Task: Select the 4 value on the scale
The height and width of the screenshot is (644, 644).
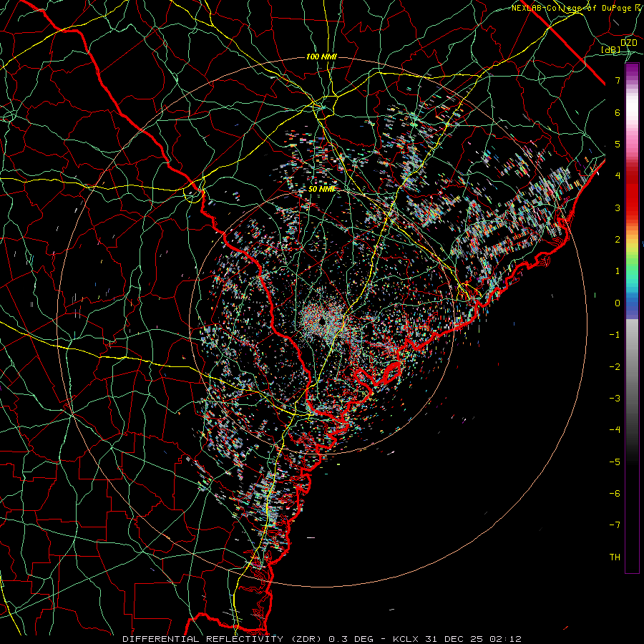Action: (x=618, y=176)
